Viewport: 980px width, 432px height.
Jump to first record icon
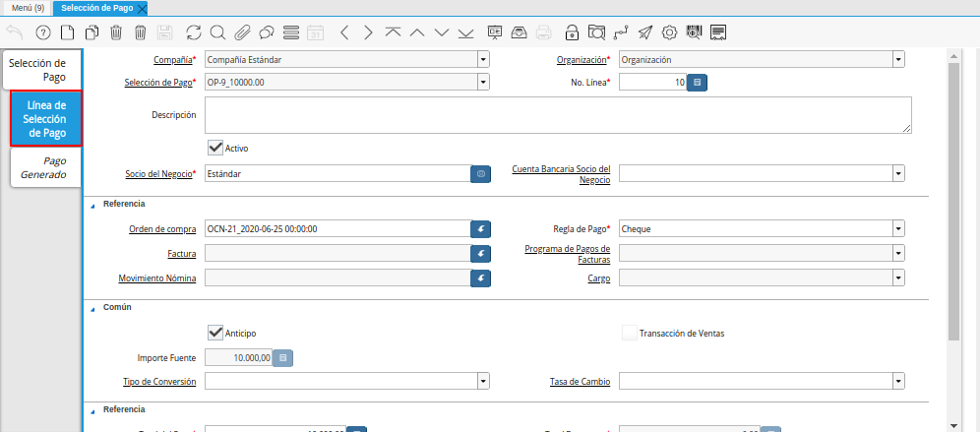(394, 32)
